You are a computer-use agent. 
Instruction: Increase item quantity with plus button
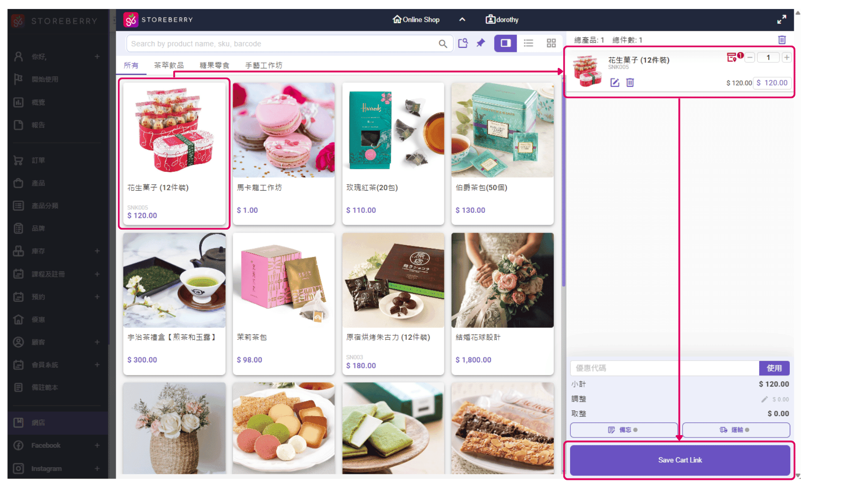click(787, 57)
